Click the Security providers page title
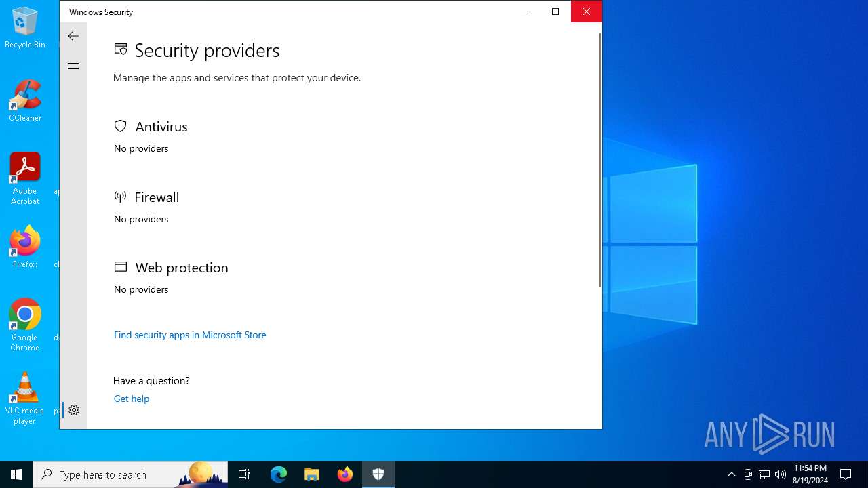 207,51
